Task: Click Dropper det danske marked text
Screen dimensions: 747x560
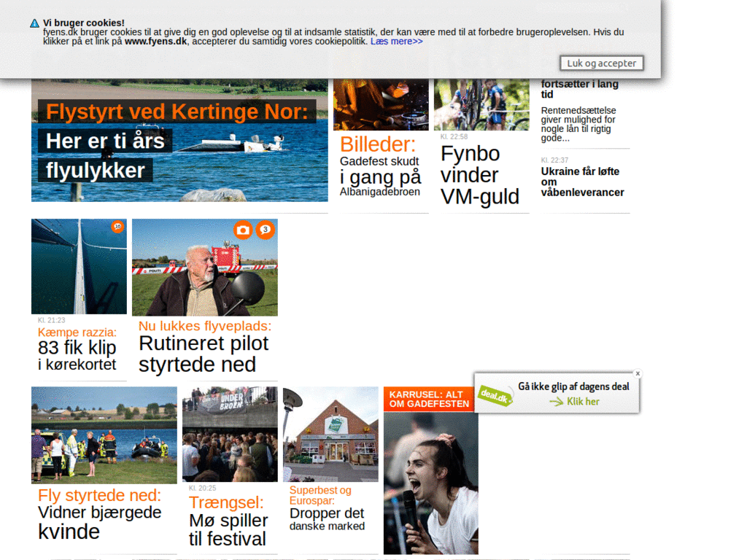Action: point(327,519)
